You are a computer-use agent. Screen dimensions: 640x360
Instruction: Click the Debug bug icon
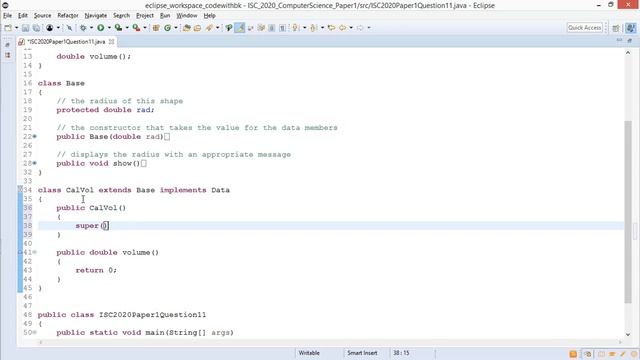(x=83, y=28)
